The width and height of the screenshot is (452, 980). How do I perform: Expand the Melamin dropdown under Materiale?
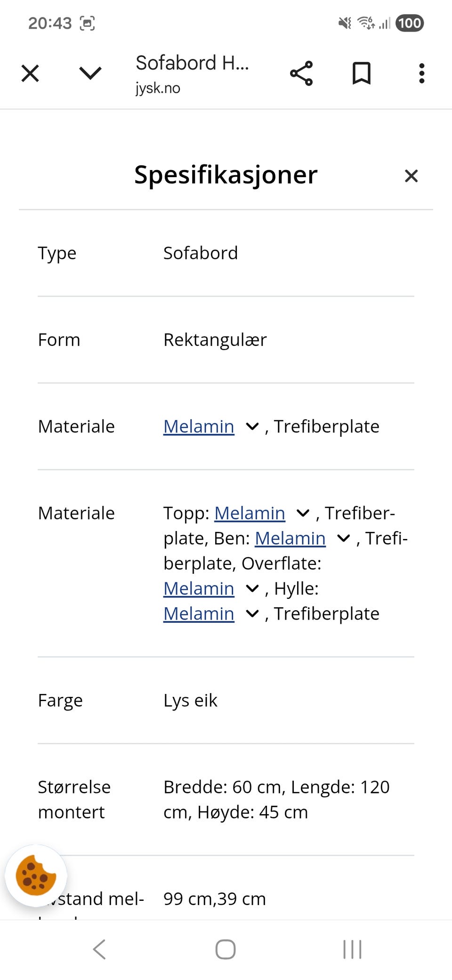pos(252,426)
